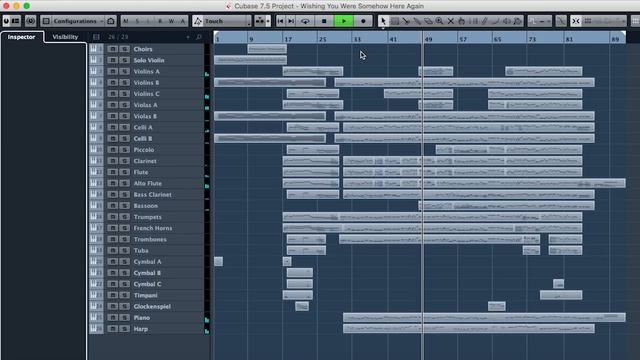Click the add track plus icon
Viewport: 640px width, 360px height.
[x=188, y=37]
